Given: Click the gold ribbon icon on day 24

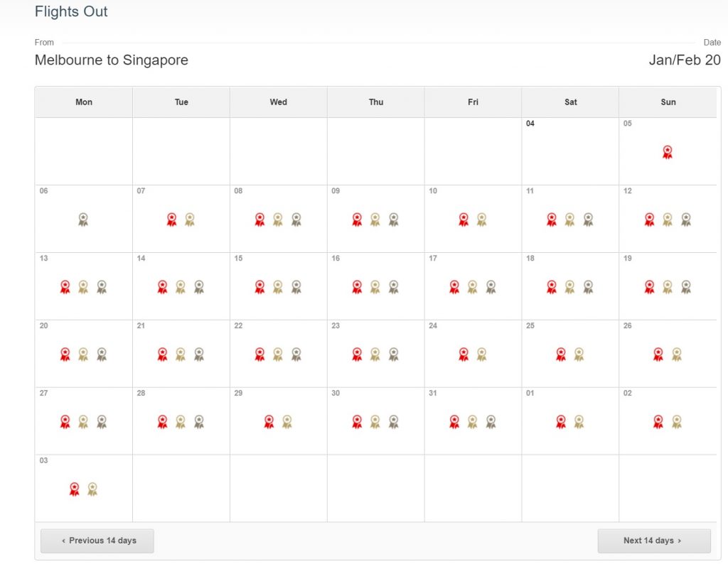Looking at the screenshot, I should (x=481, y=354).
